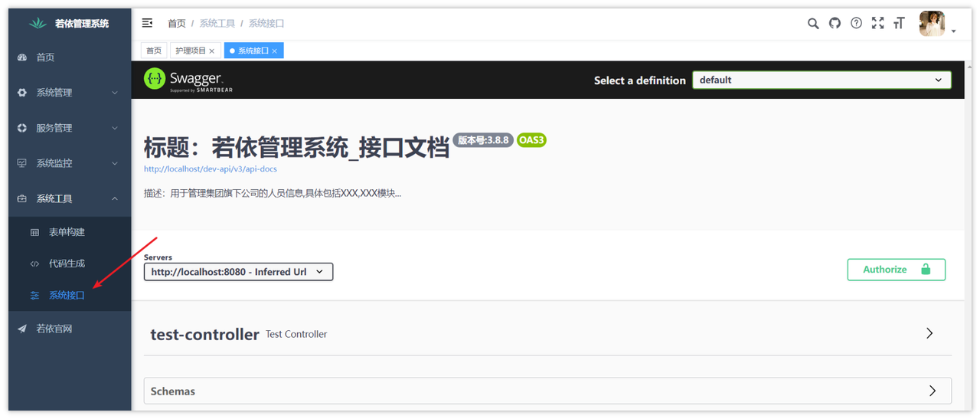Image resolution: width=980 pixels, height=419 pixels.
Task: Click 首页 in the breadcrumb
Action: pyautogui.click(x=177, y=24)
